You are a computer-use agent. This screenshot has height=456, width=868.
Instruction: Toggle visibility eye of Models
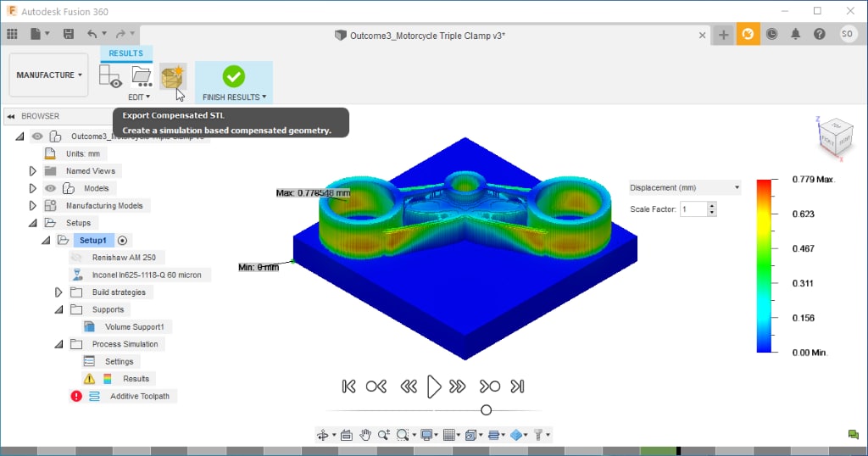50,188
